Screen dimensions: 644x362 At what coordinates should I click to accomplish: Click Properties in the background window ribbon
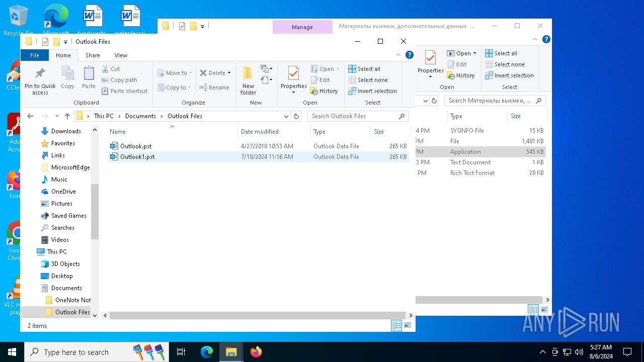(430, 64)
